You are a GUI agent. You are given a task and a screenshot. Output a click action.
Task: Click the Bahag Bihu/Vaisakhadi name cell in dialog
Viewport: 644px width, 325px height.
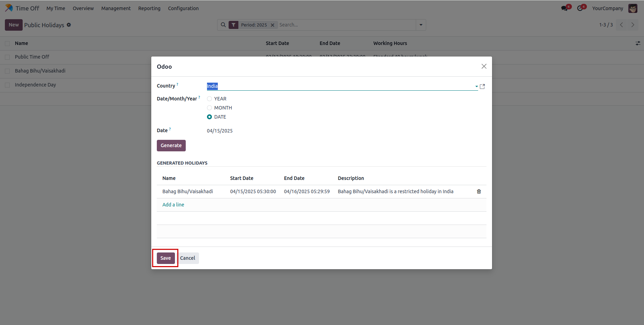(x=187, y=191)
